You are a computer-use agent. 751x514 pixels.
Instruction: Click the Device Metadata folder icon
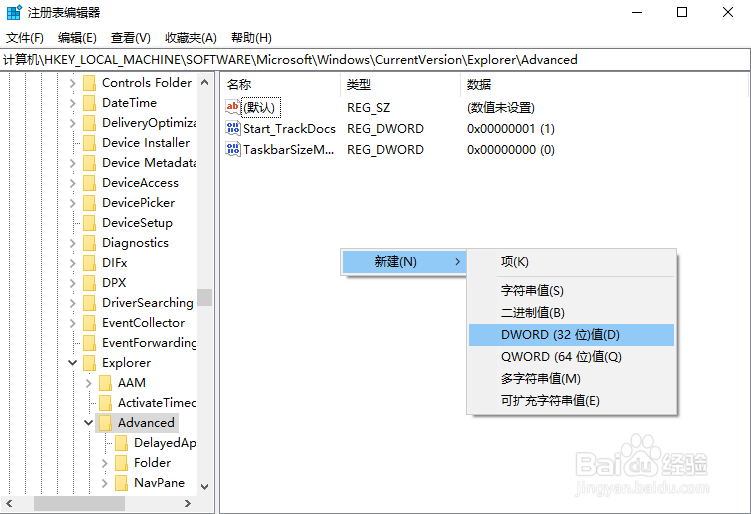90,163
